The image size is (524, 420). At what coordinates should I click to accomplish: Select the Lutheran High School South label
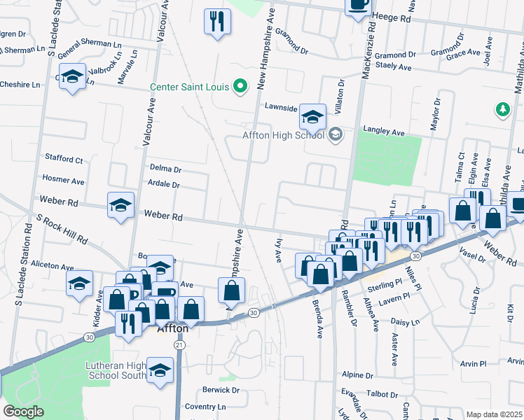pos(116,370)
